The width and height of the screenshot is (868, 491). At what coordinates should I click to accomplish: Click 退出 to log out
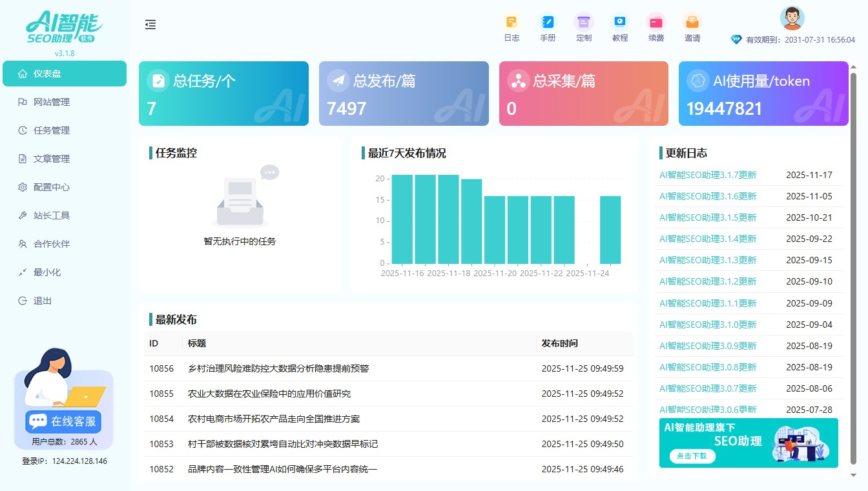[43, 301]
